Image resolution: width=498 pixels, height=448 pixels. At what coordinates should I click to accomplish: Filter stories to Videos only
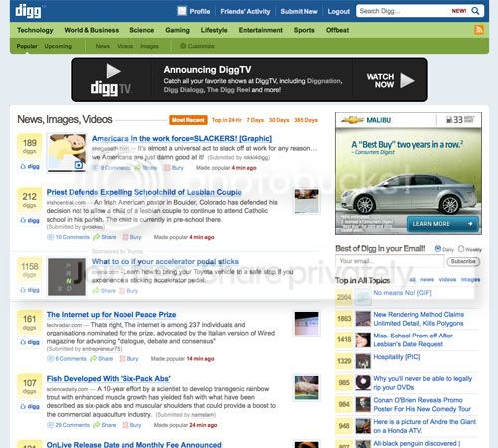pos(124,46)
